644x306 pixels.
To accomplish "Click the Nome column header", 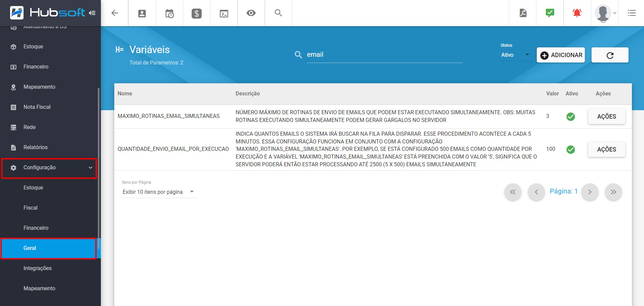I will [x=125, y=94].
